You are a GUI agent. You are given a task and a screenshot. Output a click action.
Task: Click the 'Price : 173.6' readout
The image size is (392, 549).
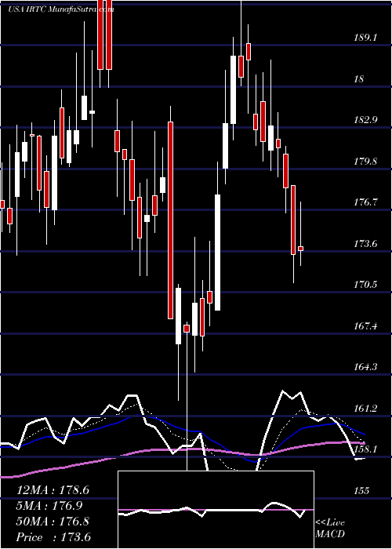53,537
